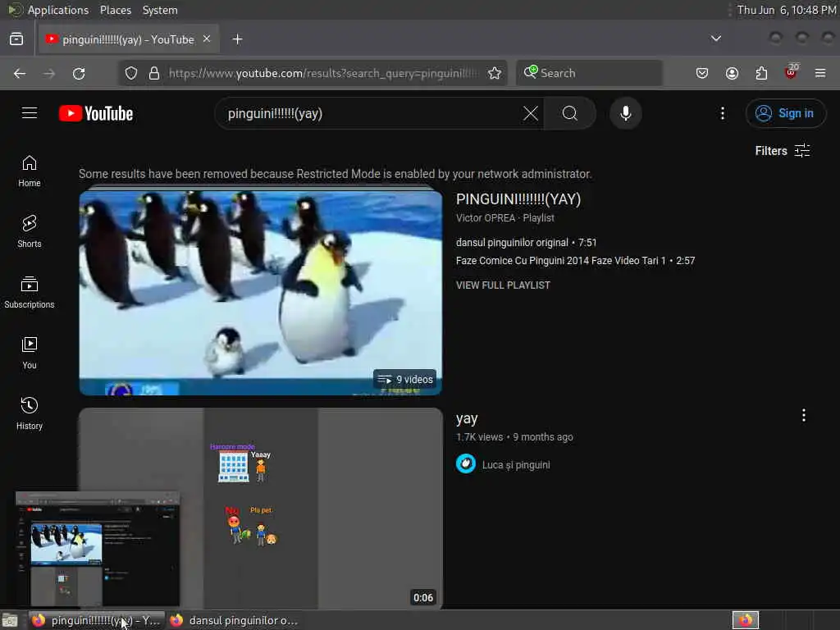Open the search Filters panel
840x630 pixels.
click(782, 151)
